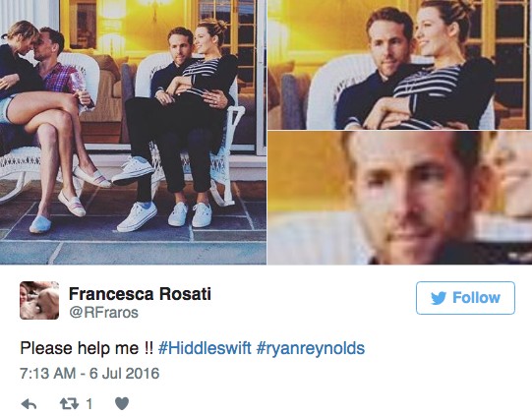Image resolution: width=532 pixels, height=417 pixels.
Task: Click the retweet count number 1
Action: coord(89,404)
